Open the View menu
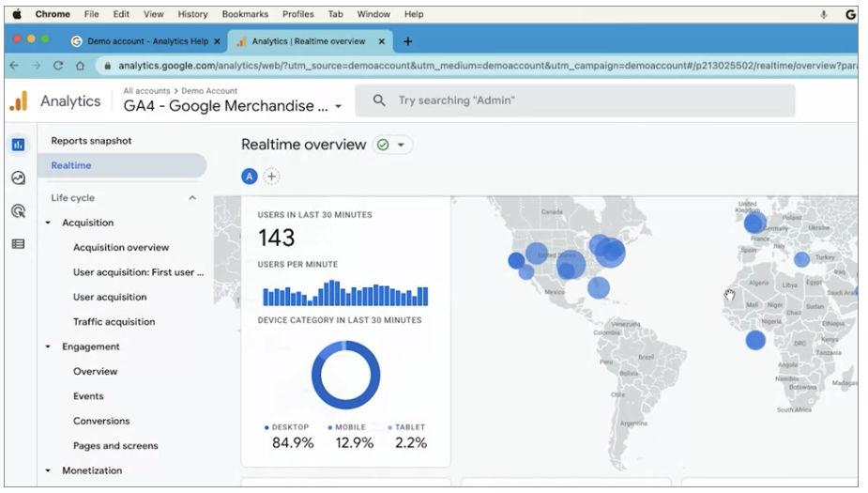Viewport: 868px width, 493px height. [153, 14]
